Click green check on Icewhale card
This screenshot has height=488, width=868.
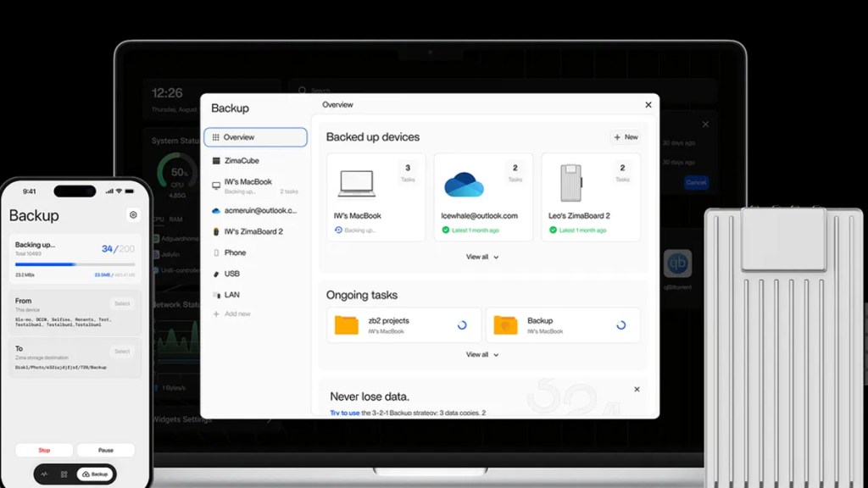(x=446, y=230)
